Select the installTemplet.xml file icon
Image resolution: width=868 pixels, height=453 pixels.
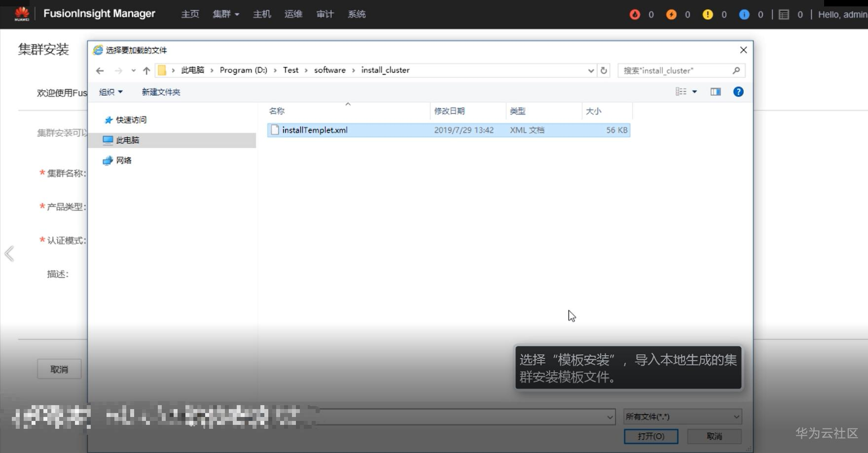pyautogui.click(x=275, y=130)
